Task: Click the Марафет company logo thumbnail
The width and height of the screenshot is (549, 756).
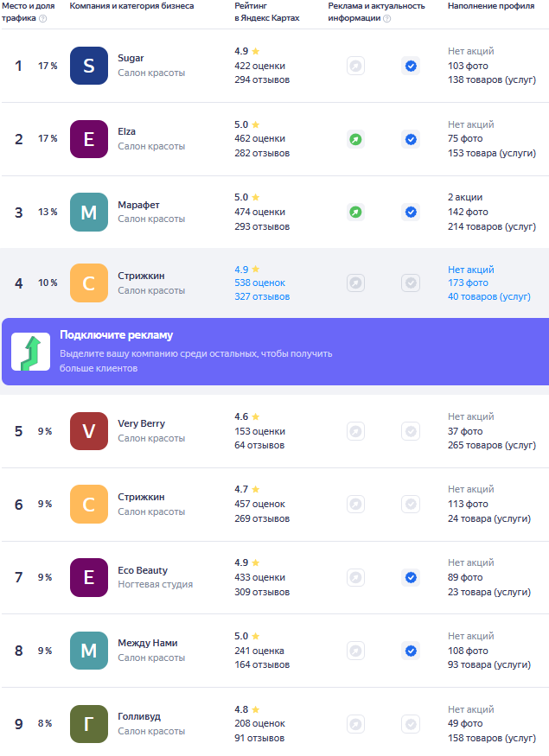Action: (x=89, y=213)
